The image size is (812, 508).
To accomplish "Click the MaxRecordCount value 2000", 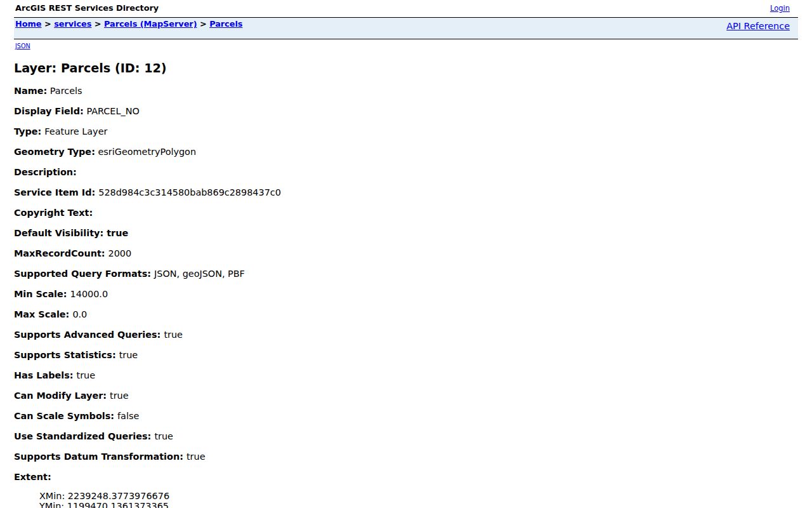I will pos(120,253).
